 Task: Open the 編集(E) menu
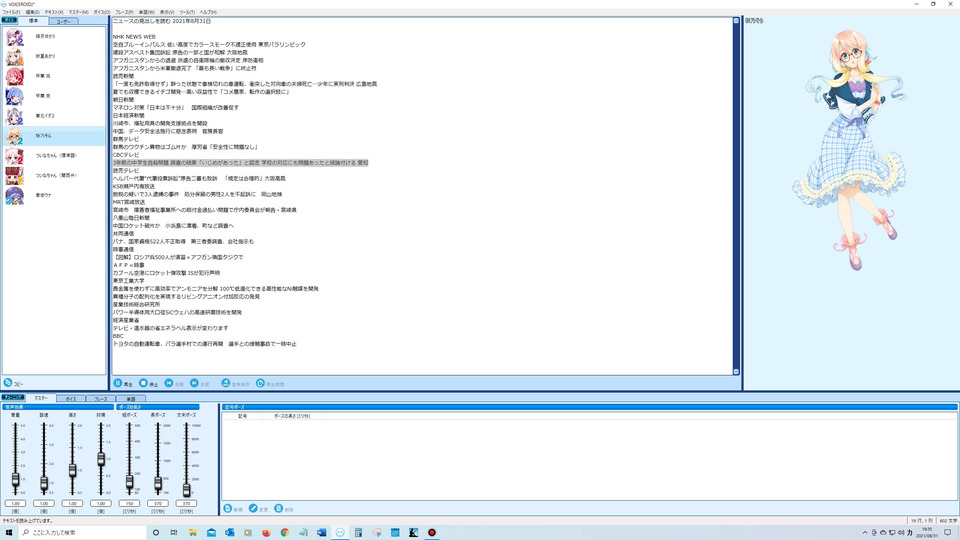click(x=32, y=12)
